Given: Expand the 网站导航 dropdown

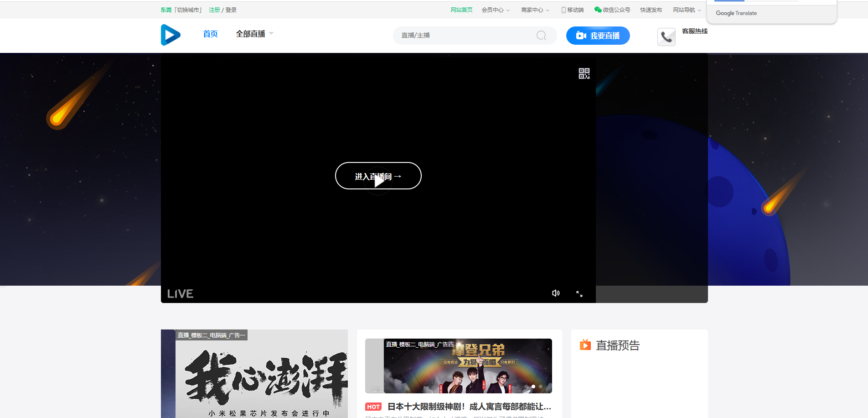Looking at the screenshot, I should 687,9.
